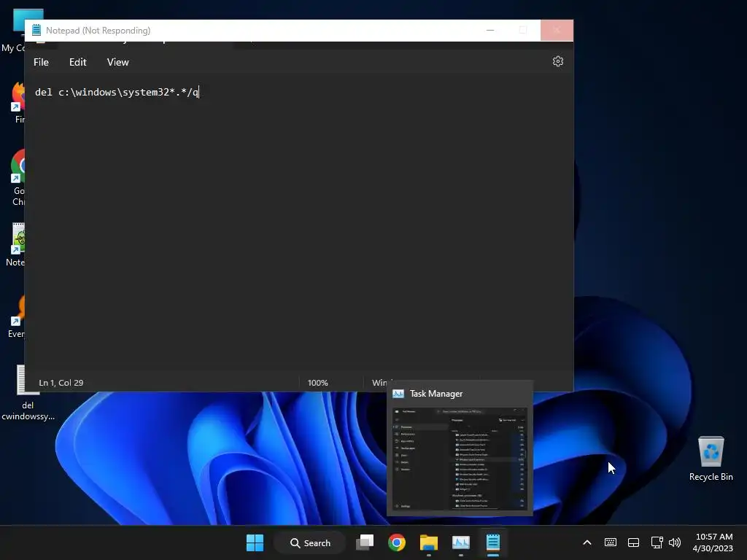The width and height of the screenshot is (747, 560).
Task: Open the View menu in Notepad
Action: coord(117,63)
